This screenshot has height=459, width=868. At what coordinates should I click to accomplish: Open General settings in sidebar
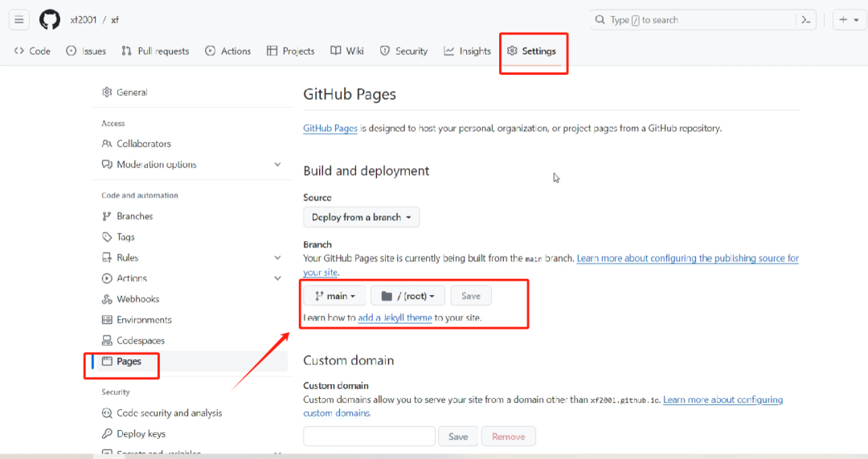[191, 92]
